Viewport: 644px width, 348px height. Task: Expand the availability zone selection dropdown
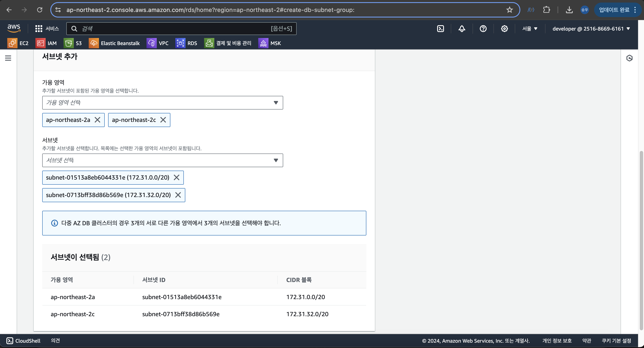(162, 103)
